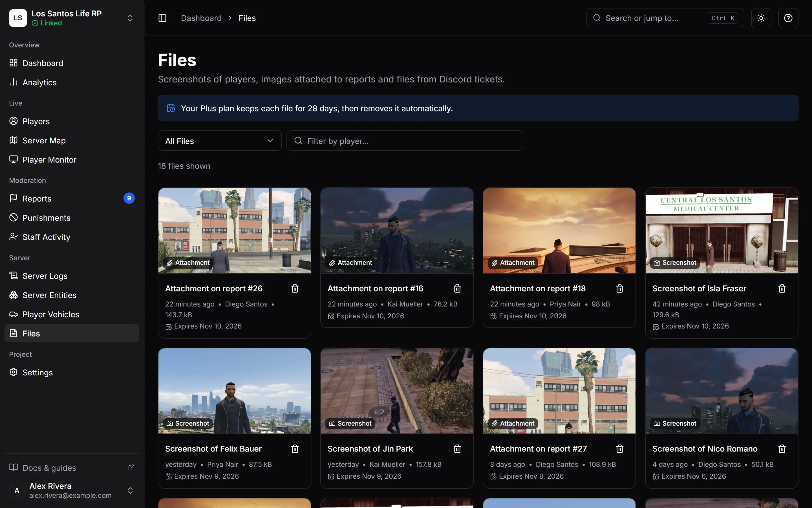812x508 pixels.
Task: Delete Attachment on report #18 file
Action: (620, 289)
